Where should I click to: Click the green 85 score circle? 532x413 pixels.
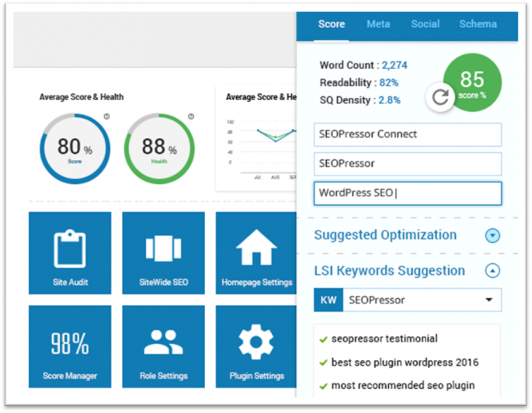(473, 82)
